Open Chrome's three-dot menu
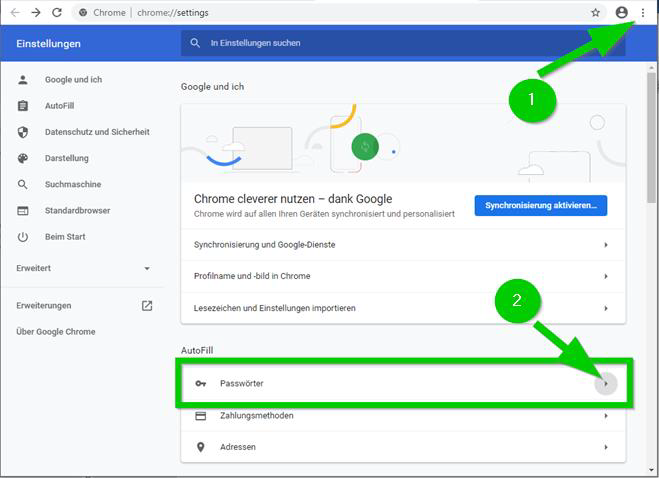 (643, 13)
